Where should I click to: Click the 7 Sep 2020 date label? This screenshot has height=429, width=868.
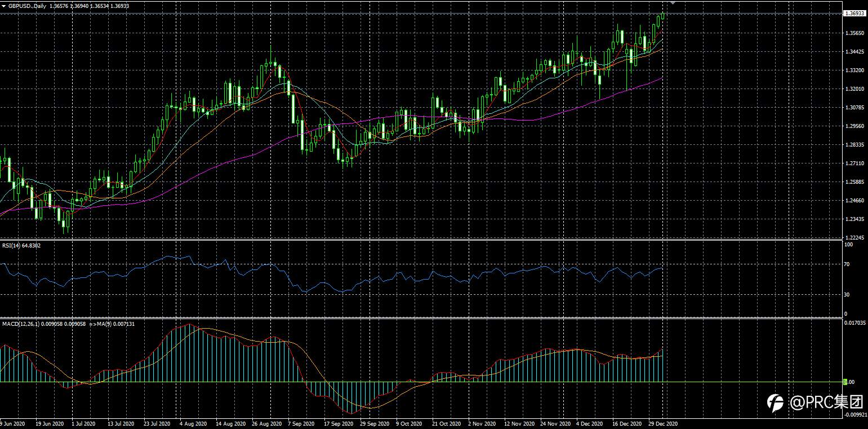pyautogui.click(x=301, y=423)
